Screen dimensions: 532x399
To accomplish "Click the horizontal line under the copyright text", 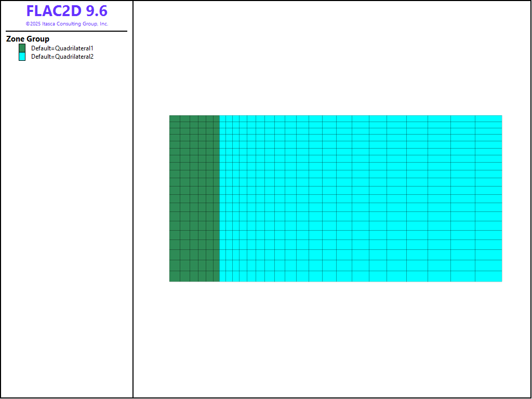I will click(x=66, y=31).
